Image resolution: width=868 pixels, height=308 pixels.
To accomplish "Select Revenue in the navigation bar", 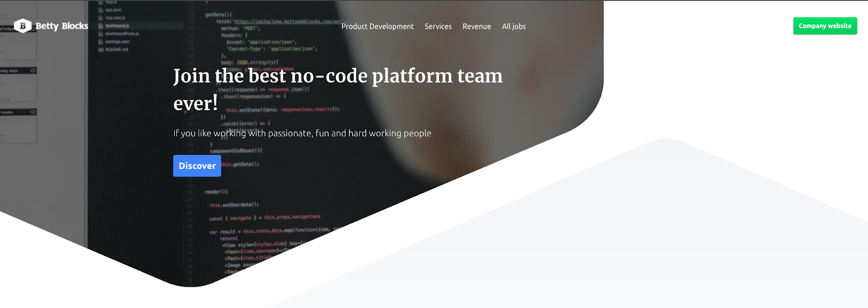I will pyautogui.click(x=476, y=26).
